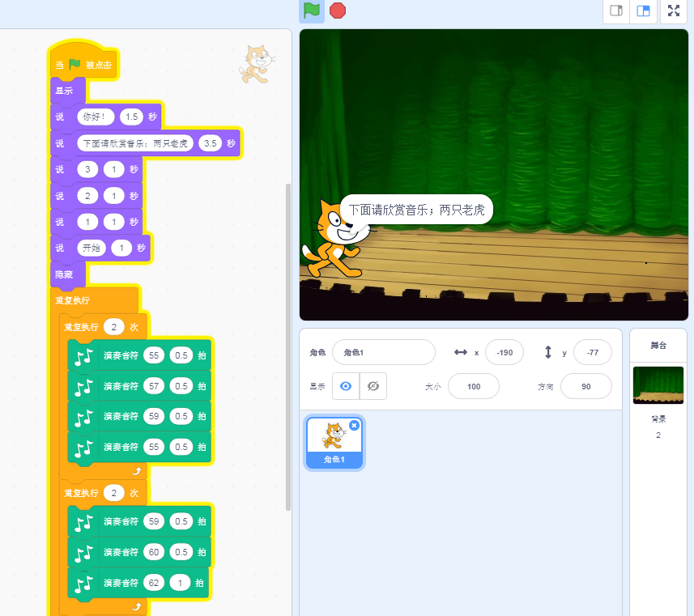Click the music note icon on note 60 block
Viewport: 694px width, 616px height.
[83, 553]
